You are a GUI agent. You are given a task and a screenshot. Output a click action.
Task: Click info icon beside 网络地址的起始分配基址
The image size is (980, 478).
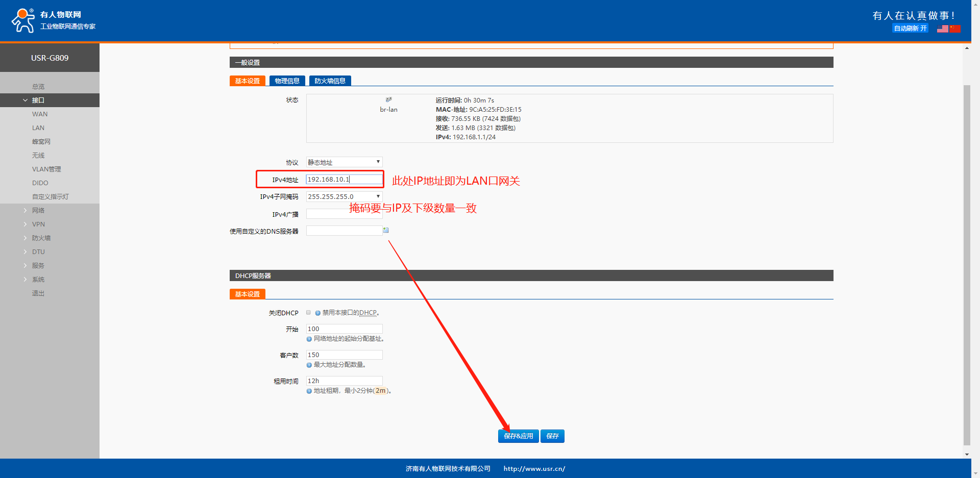pyautogui.click(x=309, y=339)
